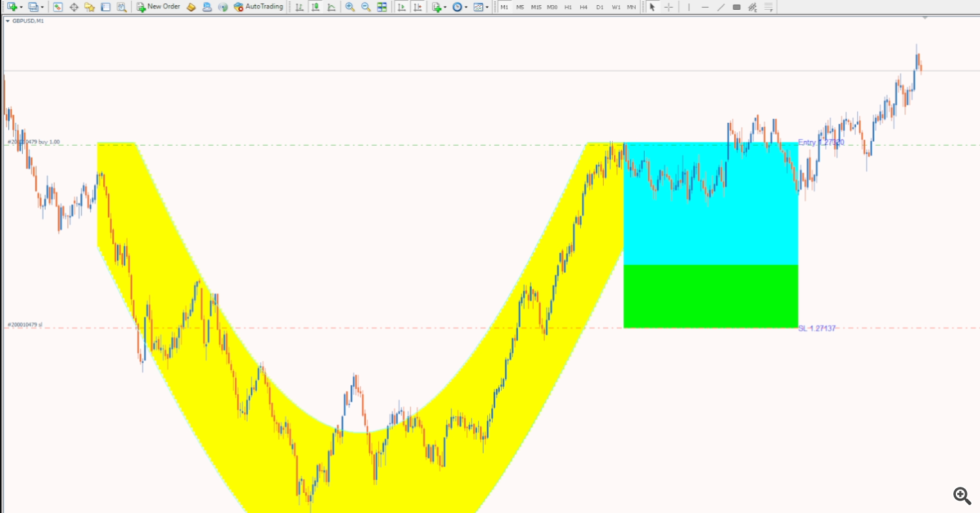Toggle chart Auto Scroll
The height and width of the screenshot is (513, 980).
(x=401, y=7)
